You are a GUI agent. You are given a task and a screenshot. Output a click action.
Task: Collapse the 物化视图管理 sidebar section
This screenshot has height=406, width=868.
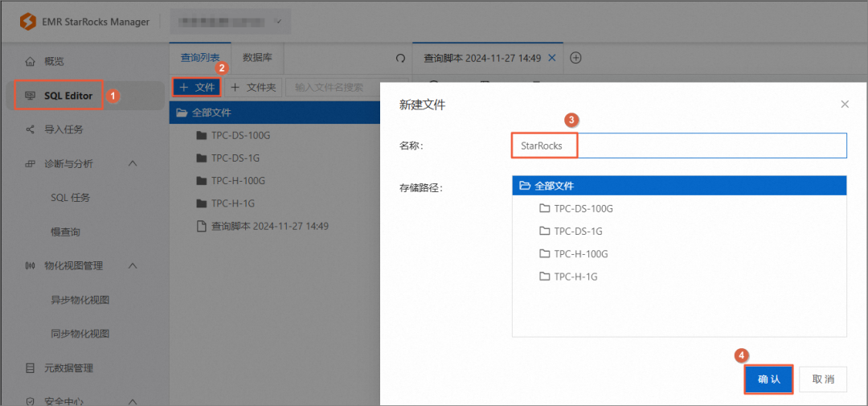click(133, 266)
